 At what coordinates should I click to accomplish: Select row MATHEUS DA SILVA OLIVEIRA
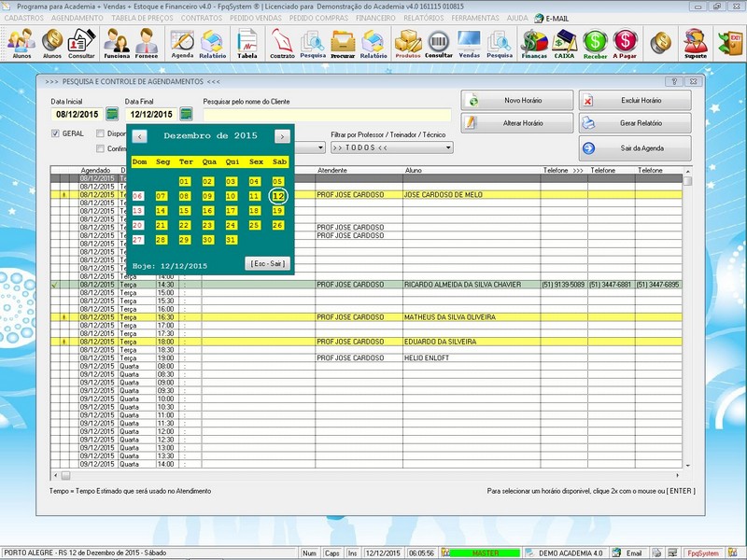(366, 317)
